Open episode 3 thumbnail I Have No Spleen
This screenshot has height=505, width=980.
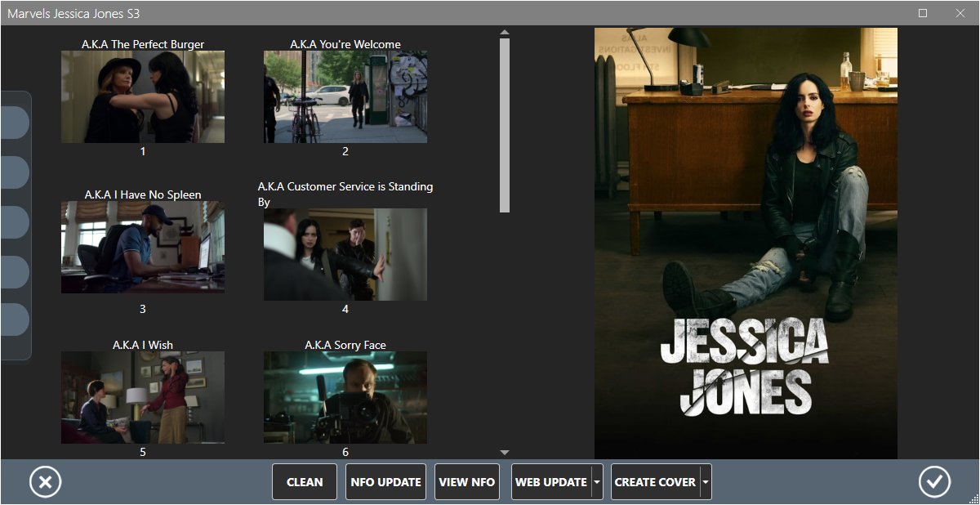click(x=143, y=248)
